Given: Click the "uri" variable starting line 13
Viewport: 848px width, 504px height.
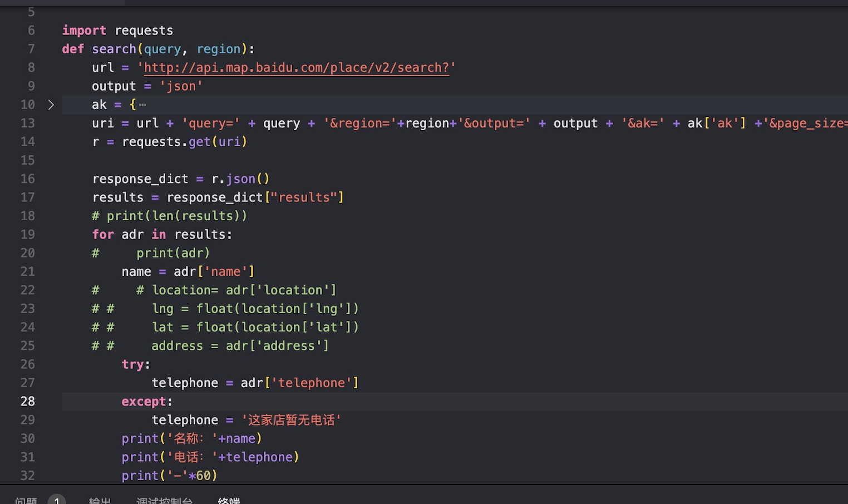Looking at the screenshot, I should [x=103, y=123].
